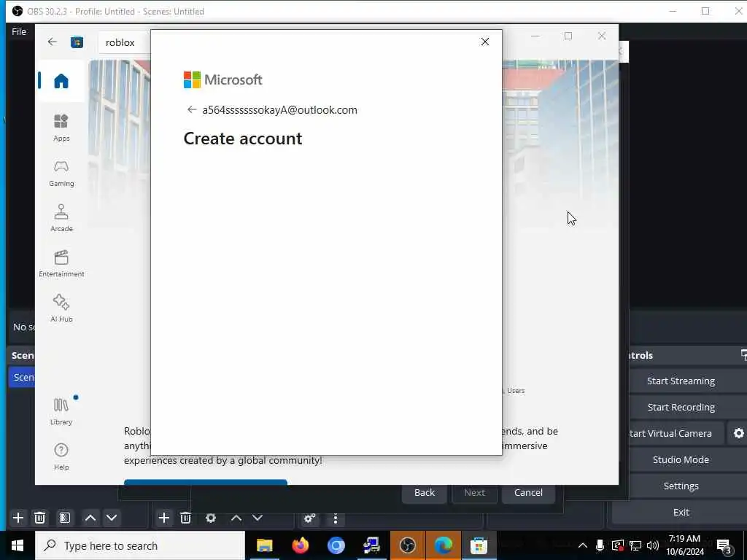Screen dimensions: 747x560
Task: Click Start Recording in OBS
Action: point(681,407)
